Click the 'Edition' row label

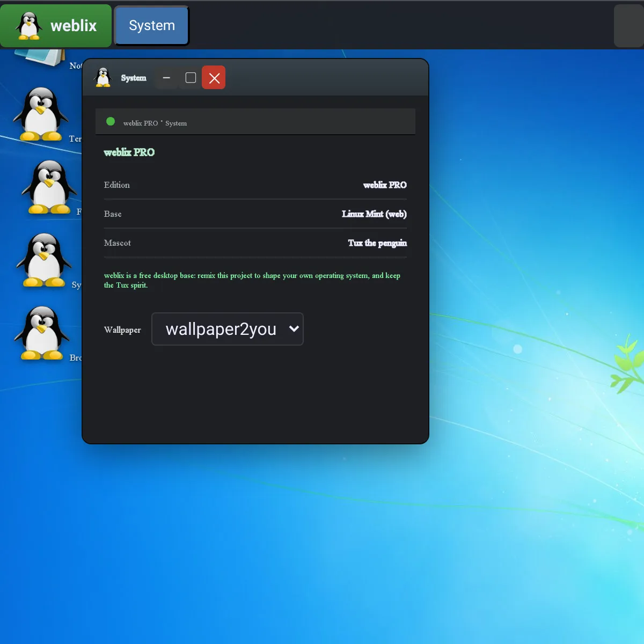pos(117,185)
